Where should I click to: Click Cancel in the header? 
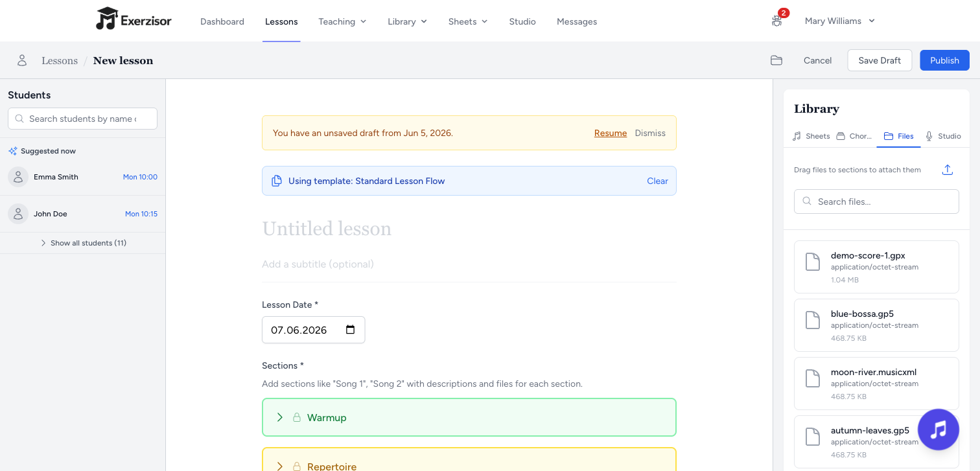[x=817, y=60]
